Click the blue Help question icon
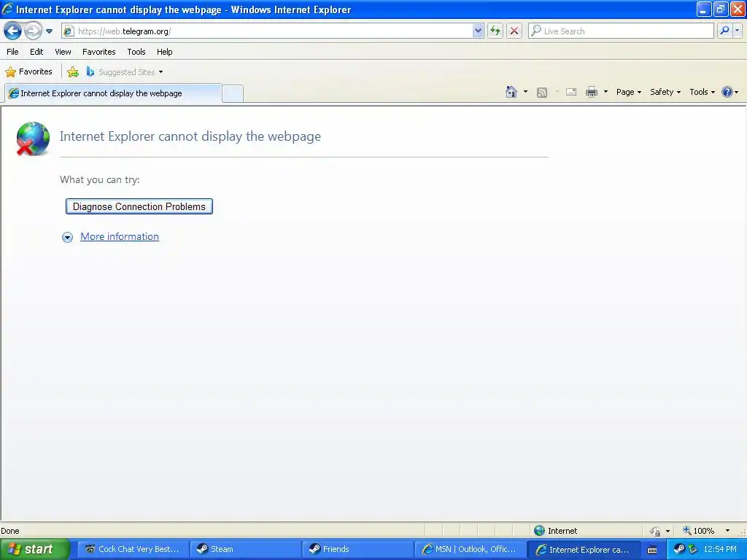The width and height of the screenshot is (747, 560). [x=727, y=92]
